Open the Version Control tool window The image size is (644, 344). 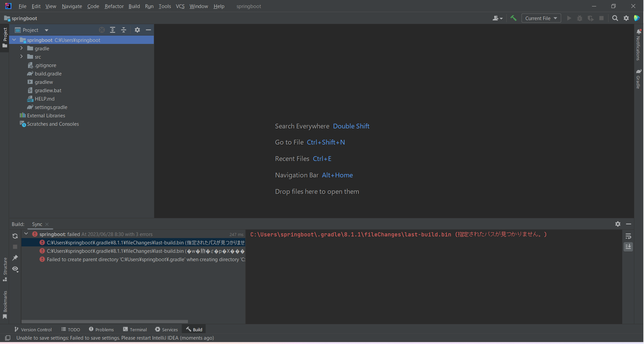pyautogui.click(x=33, y=330)
